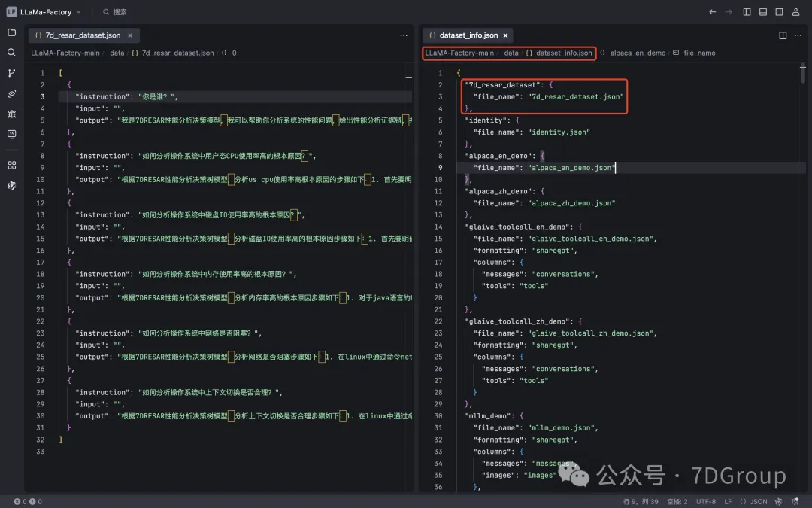Click the left editor minimap marker
This screenshot has width=812, height=508.
(x=408, y=78)
